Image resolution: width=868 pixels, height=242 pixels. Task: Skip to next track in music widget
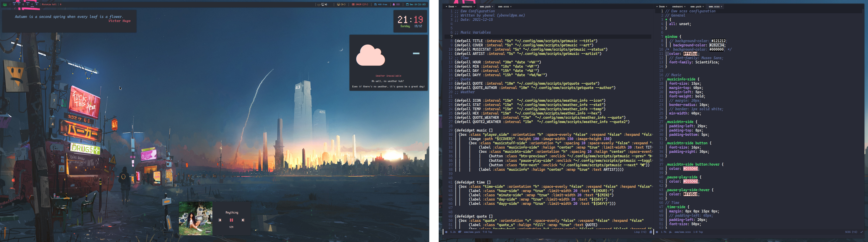click(x=243, y=220)
